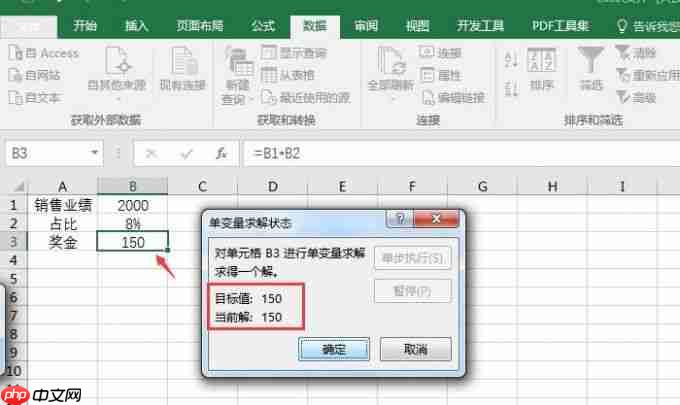Click 编辑链接 in the ribbon

(454, 98)
